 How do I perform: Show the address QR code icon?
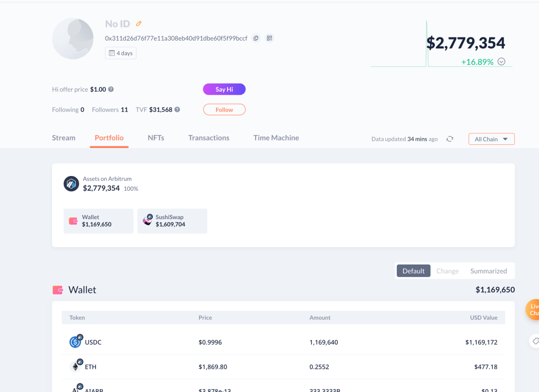(x=269, y=38)
